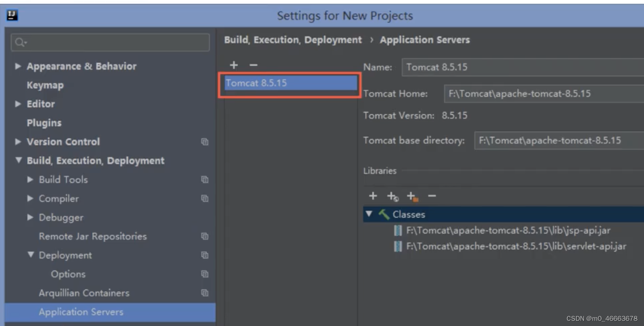Add excluded library with plus-folder icon

point(412,196)
